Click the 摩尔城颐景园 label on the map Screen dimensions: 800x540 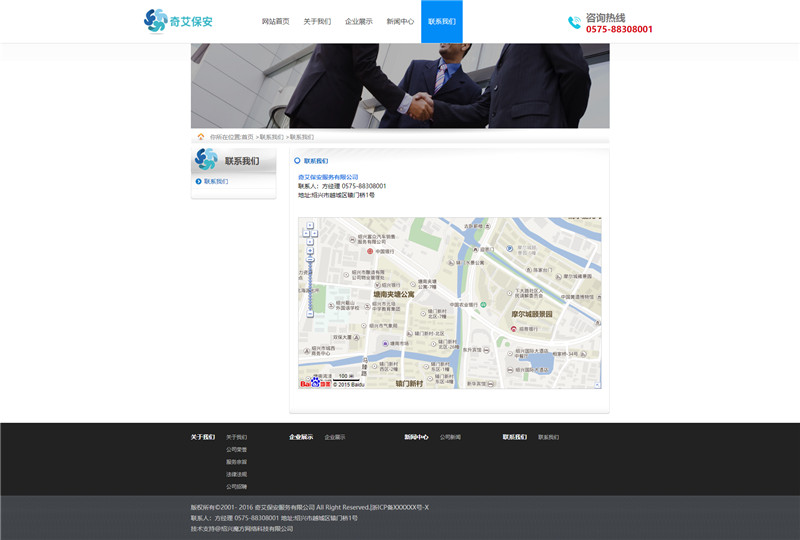(x=532, y=314)
